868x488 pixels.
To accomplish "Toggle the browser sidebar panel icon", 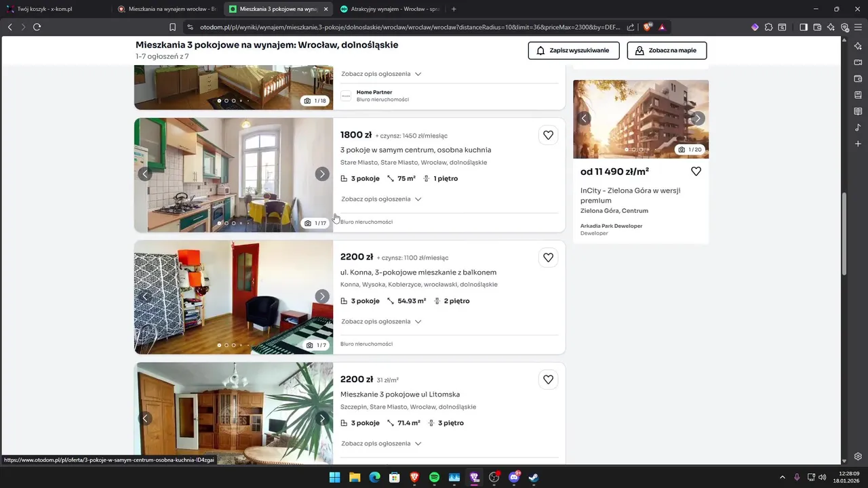I will (804, 27).
